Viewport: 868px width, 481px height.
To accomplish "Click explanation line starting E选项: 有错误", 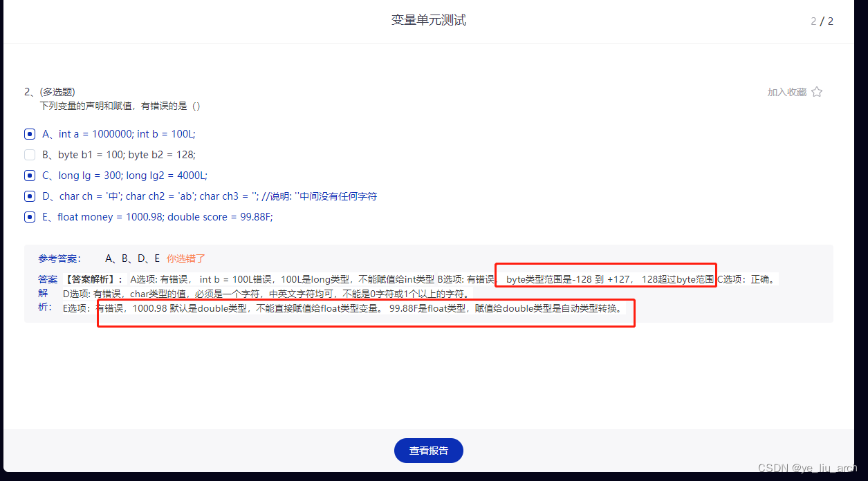I will (344, 308).
